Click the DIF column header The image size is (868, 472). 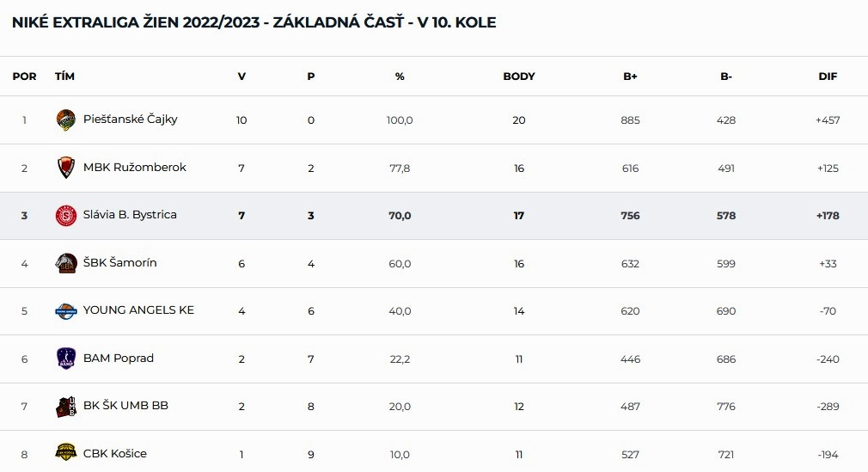click(828, 77)
